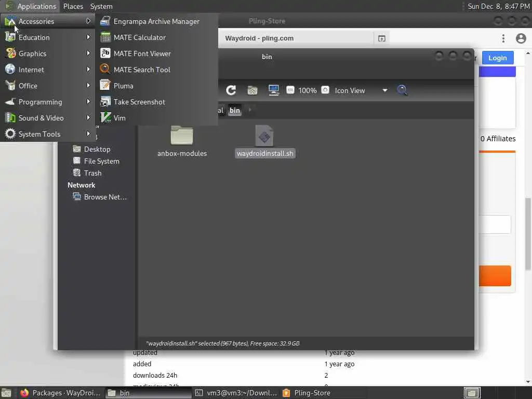This screenshot has height=399, width=532.
Task: Launch MATE Search Tool
Action: [x=142, y=70]
